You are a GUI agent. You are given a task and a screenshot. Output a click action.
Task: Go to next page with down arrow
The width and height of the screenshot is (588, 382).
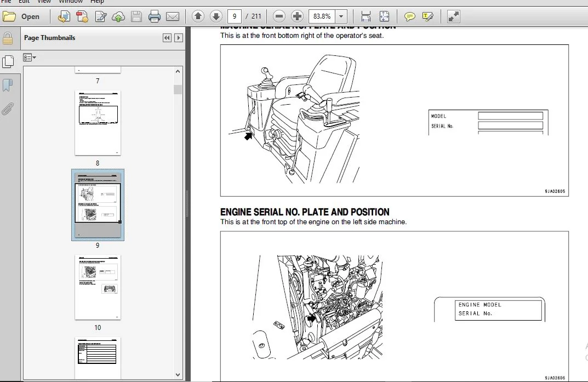216,16
